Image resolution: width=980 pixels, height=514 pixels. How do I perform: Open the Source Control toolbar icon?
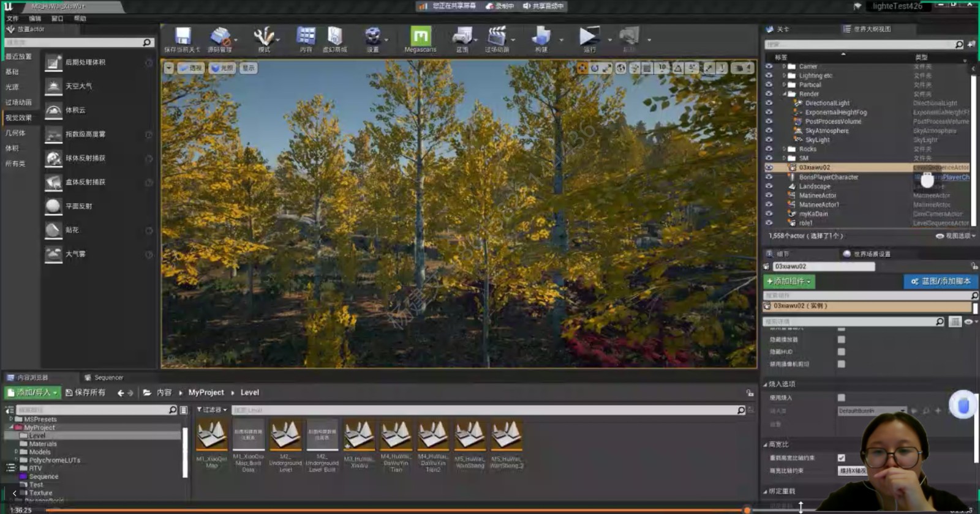click(219, 37)
